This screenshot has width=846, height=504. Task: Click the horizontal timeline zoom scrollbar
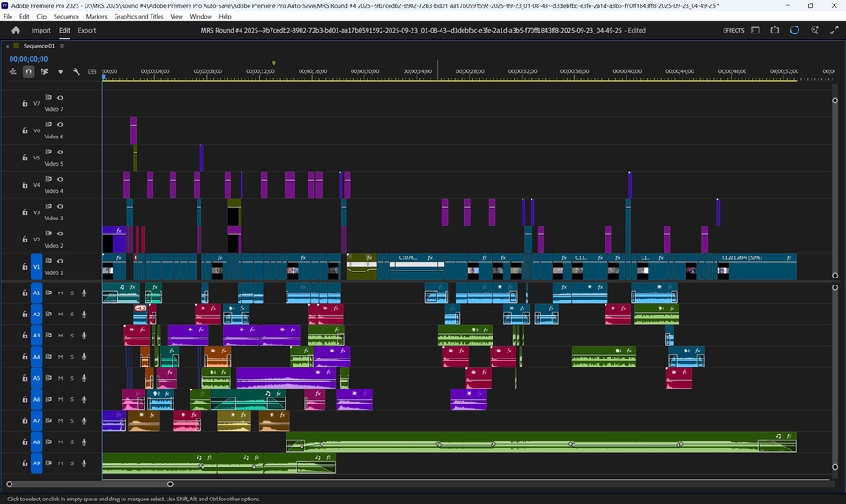click(88, 484)
